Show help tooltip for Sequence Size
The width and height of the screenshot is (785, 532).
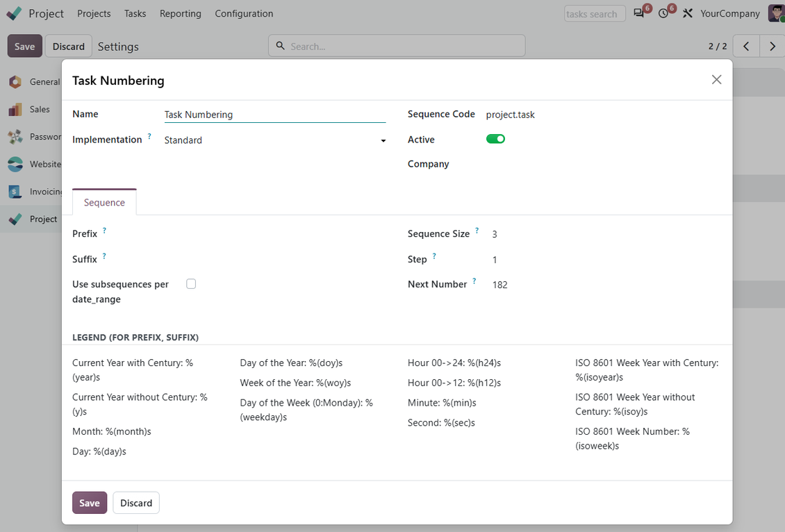(477, 230)
